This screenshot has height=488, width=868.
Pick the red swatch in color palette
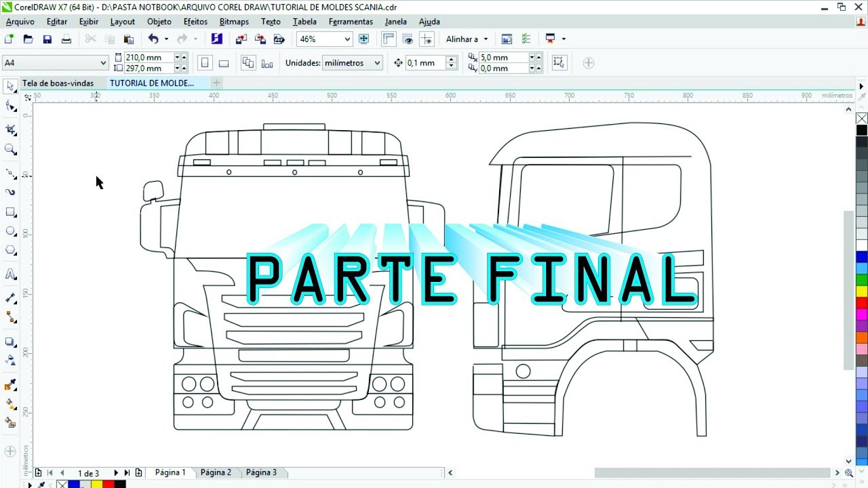pyautogui.click(x=862, y=302)
